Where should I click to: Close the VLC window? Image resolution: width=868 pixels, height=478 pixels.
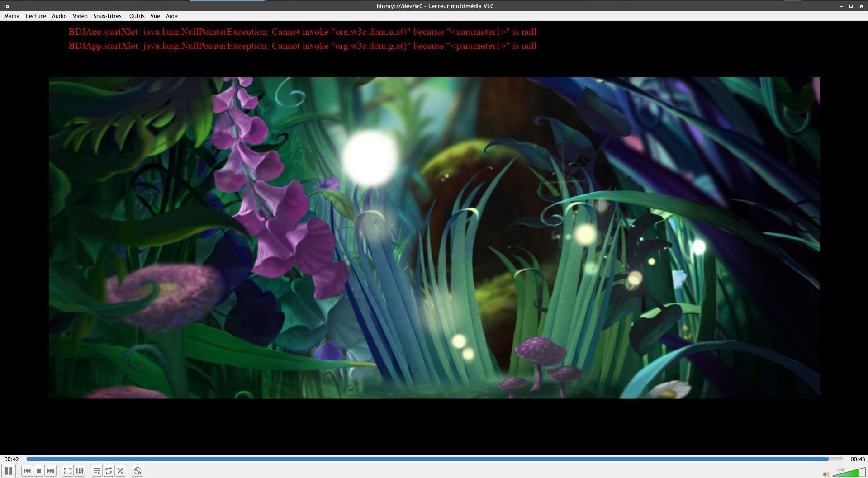(861, 6)
